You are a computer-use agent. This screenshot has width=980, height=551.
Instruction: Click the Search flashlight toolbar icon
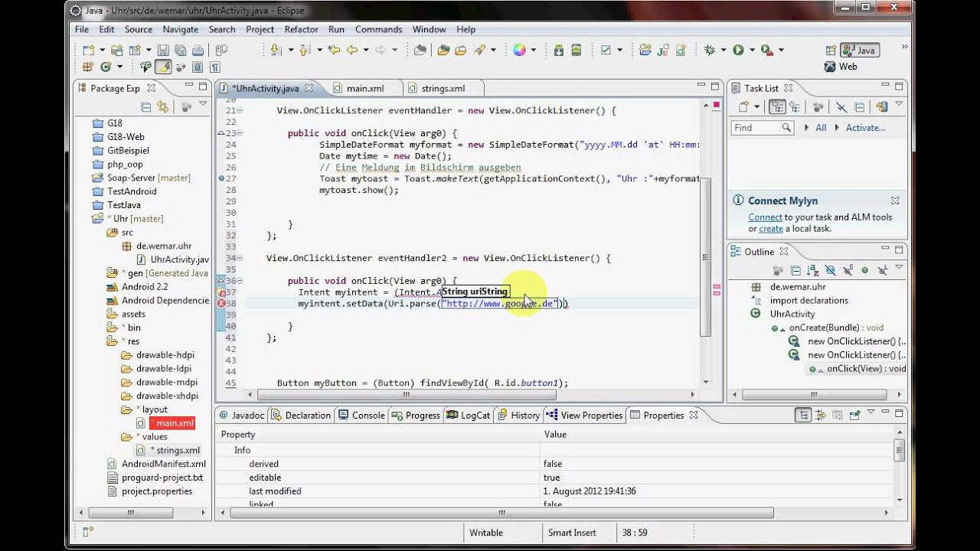point(479,50)
